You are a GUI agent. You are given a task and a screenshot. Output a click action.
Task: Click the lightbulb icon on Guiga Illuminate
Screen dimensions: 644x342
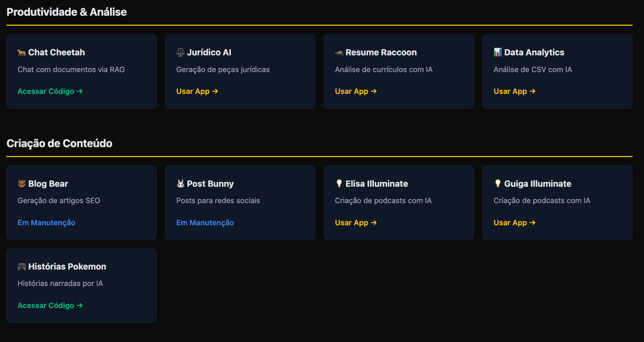coord(497,183)
